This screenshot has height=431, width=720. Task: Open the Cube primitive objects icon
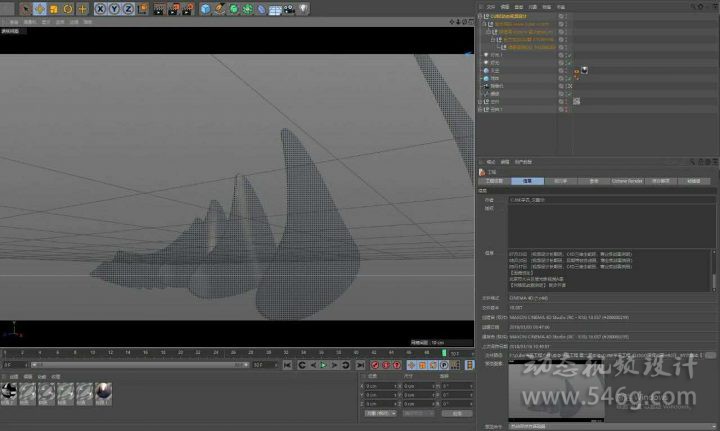(x=206, y=9)
